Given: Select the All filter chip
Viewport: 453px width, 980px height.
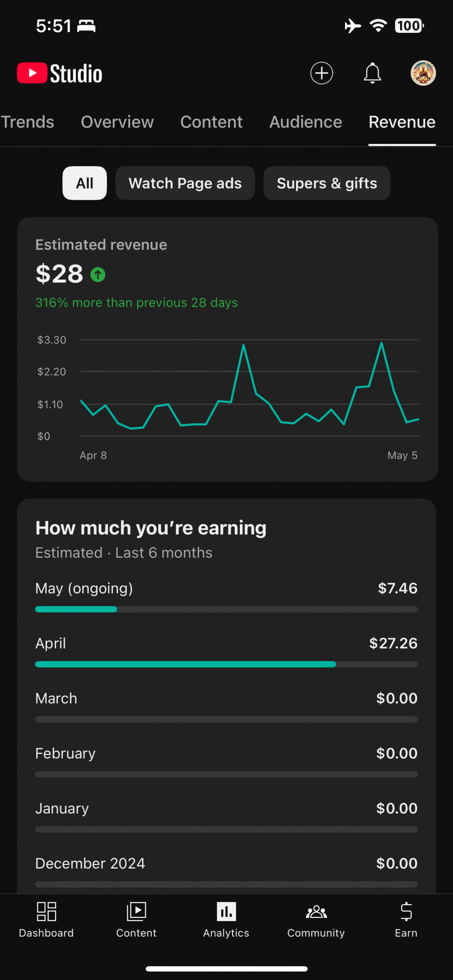Looking at the screenshot, I should [85, 183].
